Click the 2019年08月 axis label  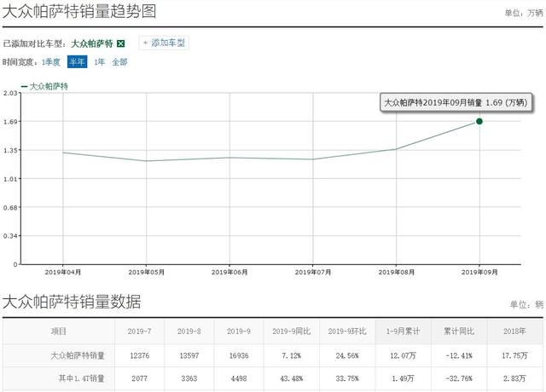coord(396,272)
